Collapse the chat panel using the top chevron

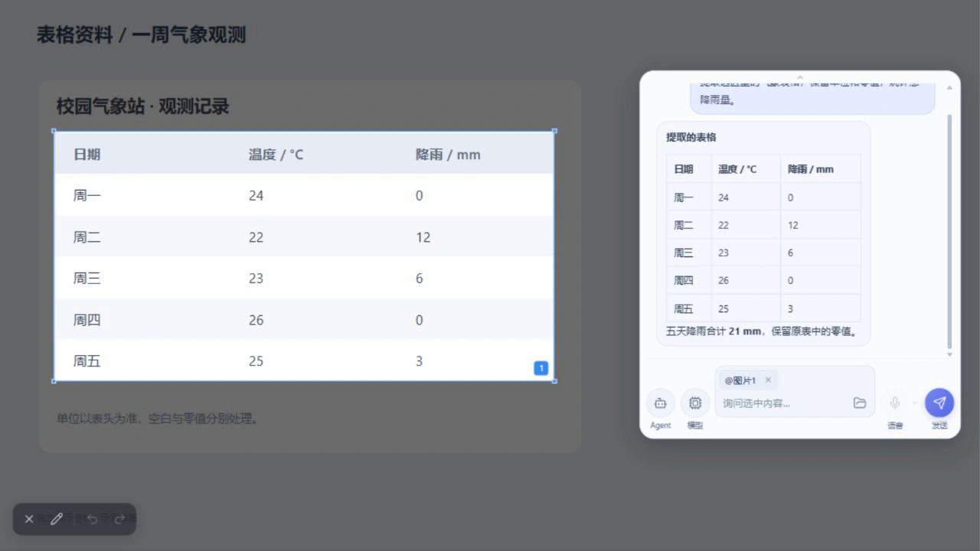800,77
